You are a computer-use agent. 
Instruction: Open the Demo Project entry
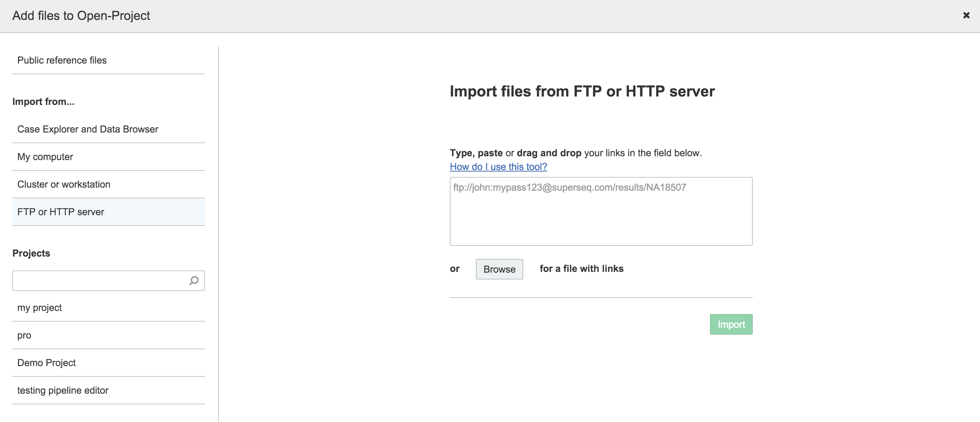pos(46,363)
